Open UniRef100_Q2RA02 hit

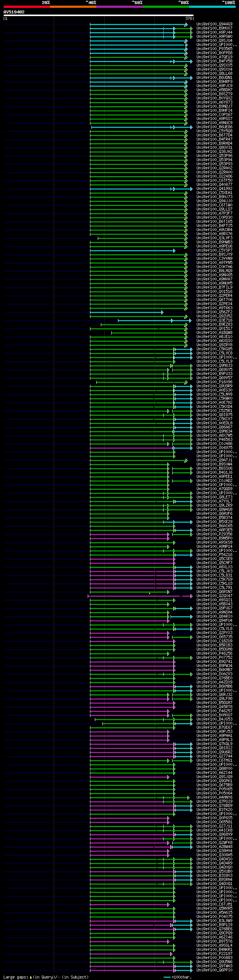click(214, 168)
